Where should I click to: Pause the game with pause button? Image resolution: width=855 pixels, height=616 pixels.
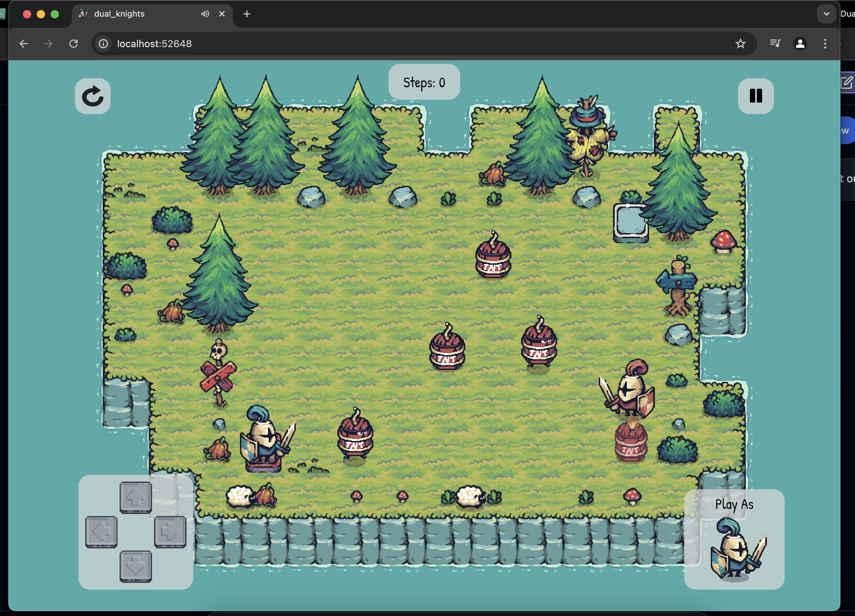[755, 96]
